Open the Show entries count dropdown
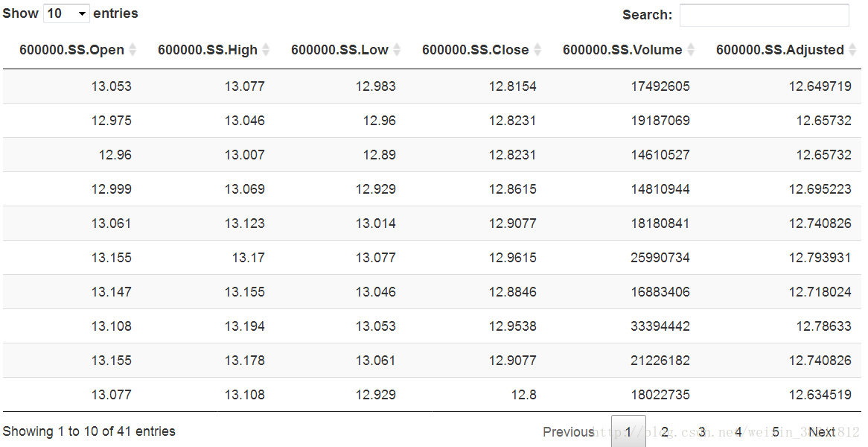This screenshot has width=868, height=447. point(66,13)
